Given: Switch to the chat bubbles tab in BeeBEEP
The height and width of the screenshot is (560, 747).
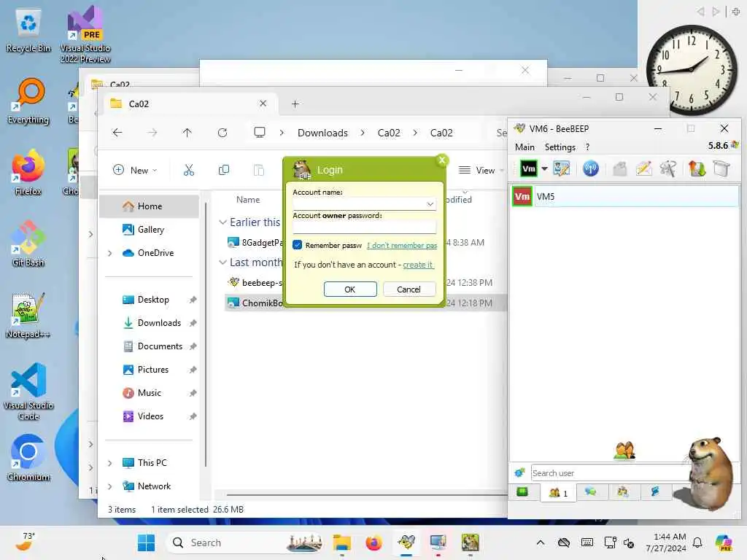Looking at the screenshot, I should click(x=591, y=492).
